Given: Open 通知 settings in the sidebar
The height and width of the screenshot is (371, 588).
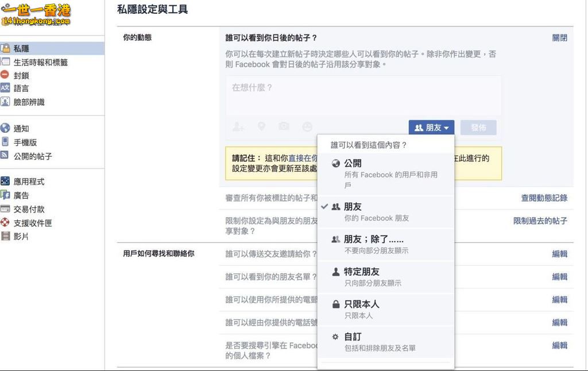Looking at the screenshot, I should point(21,129).
